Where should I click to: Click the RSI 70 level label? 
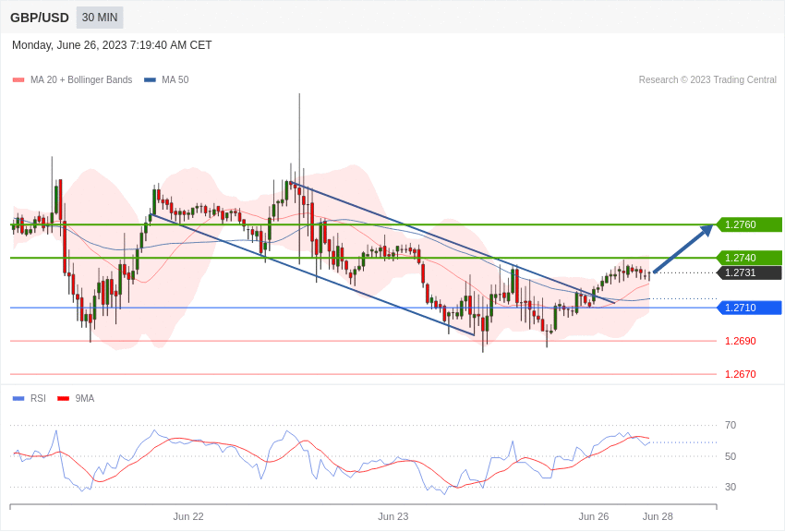pos(731,426)
